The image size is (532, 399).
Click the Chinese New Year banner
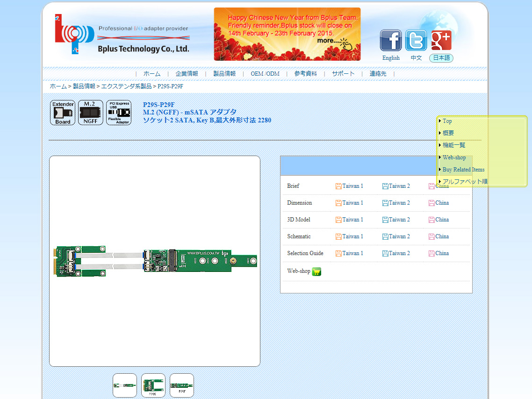click(x=287, y=34)
